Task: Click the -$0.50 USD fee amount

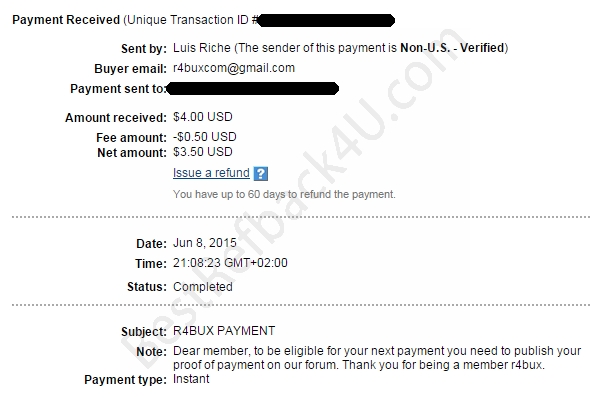Action: tap(205, 137)
